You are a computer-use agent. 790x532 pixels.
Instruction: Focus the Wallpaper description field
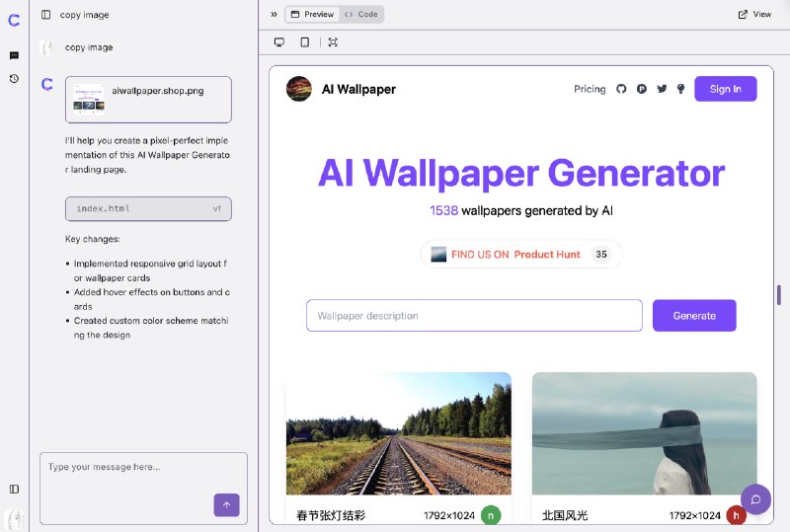tap(474, 316)
